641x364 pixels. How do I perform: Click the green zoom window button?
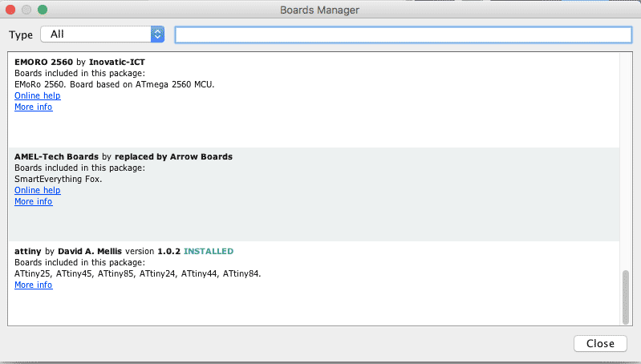pos(43,10)
